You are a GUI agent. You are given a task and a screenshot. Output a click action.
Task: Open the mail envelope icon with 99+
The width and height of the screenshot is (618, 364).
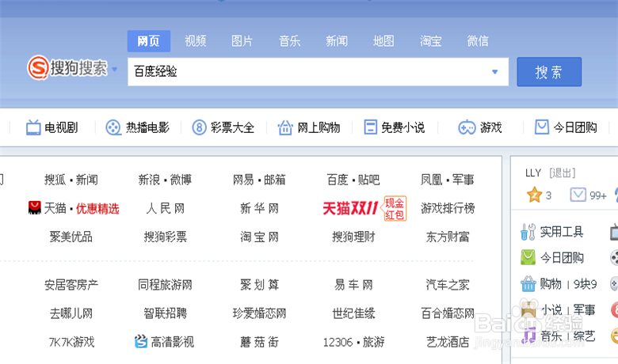click(578, 195)
